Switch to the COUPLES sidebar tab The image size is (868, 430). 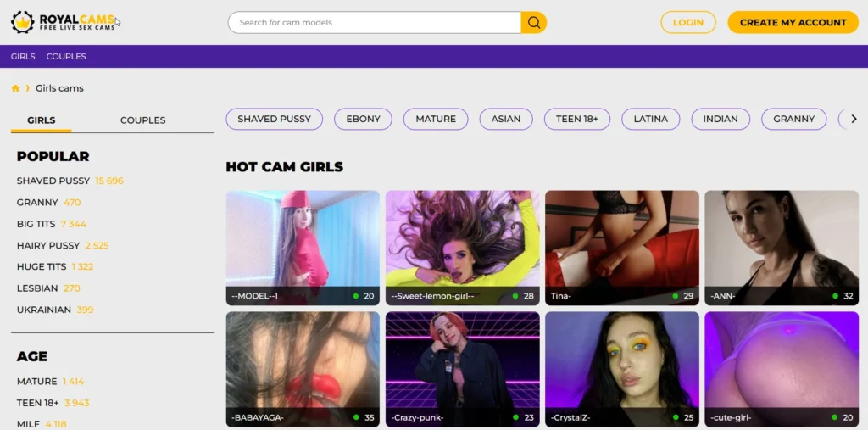(x=142, y=120)
